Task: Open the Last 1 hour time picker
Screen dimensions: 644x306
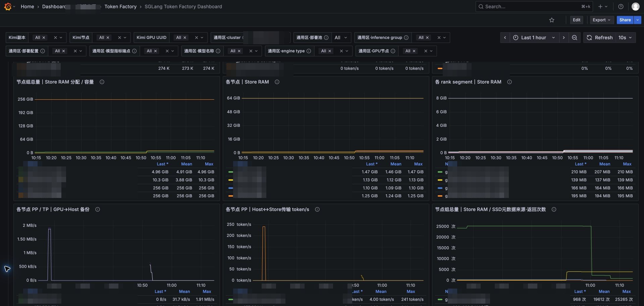Action: (534, 38)
